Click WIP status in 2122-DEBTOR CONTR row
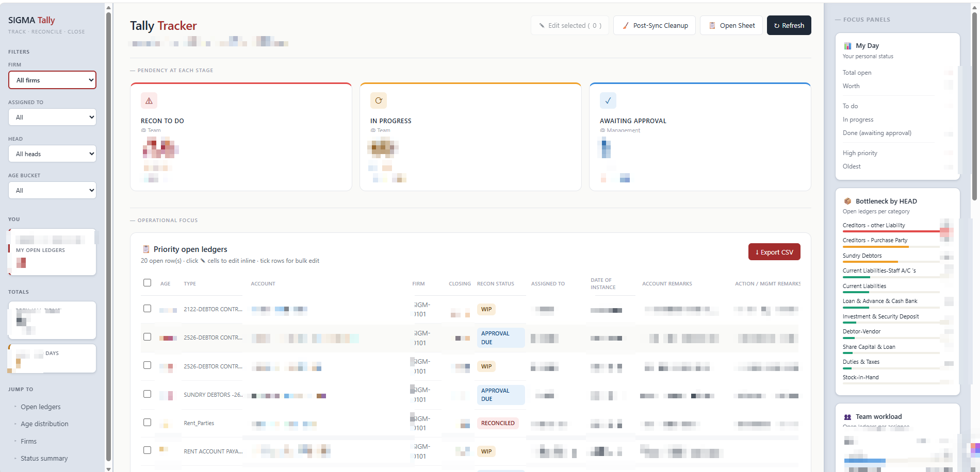Viewport: 980px width, 472px height. click(x=486, y=309)
